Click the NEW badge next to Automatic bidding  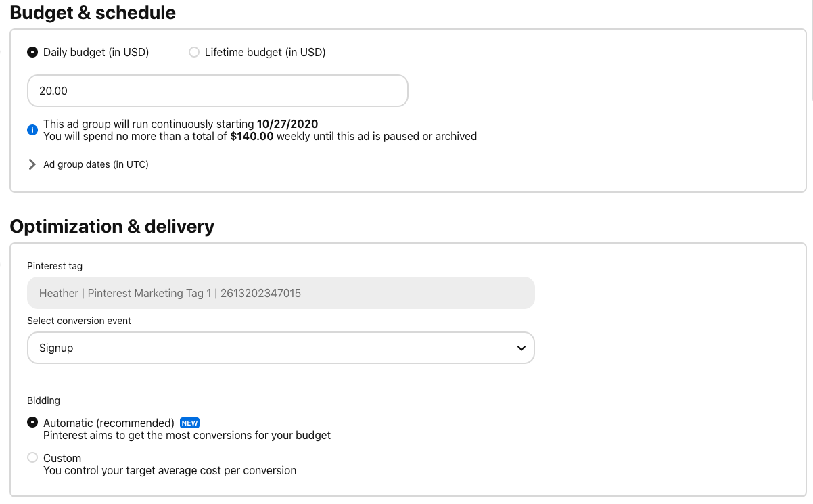(190, 422)
